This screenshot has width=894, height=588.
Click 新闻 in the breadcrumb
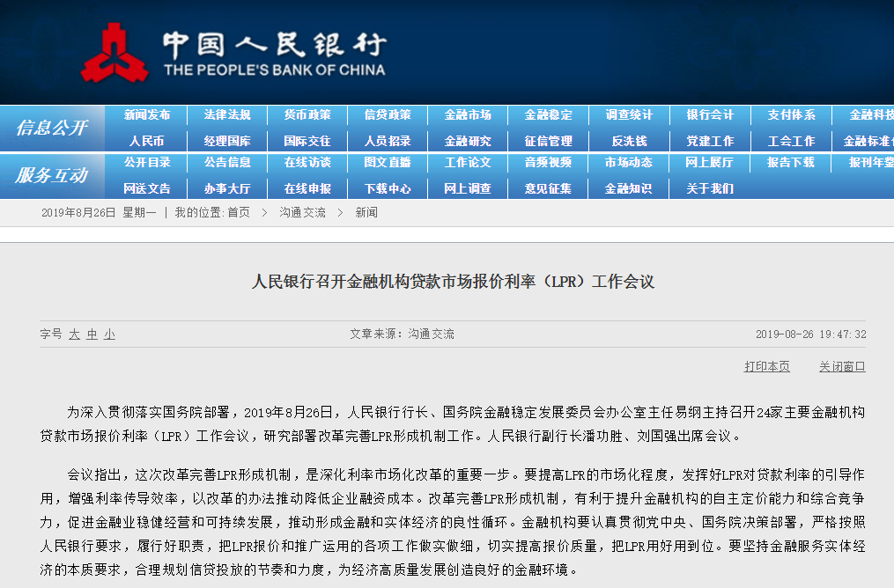tap(366, 212)
